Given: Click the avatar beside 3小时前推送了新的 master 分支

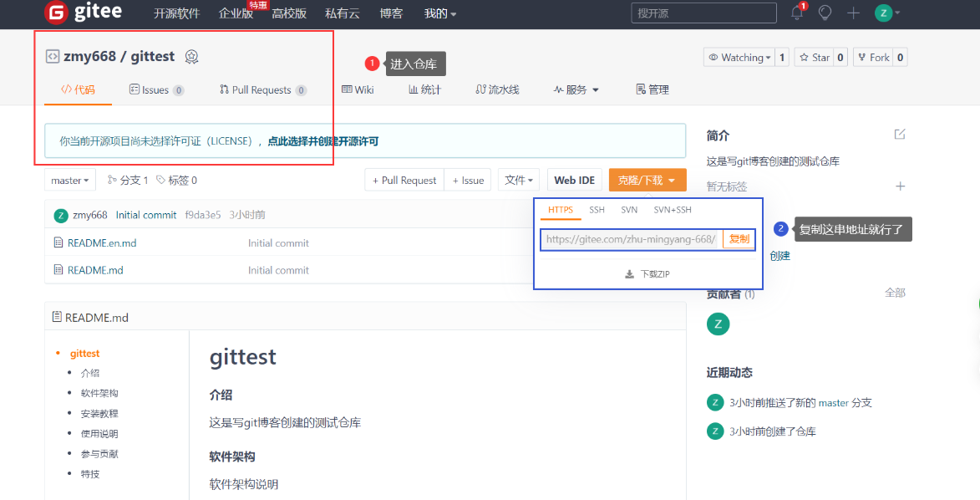Looking at the screenshot, I should (715, 402).
